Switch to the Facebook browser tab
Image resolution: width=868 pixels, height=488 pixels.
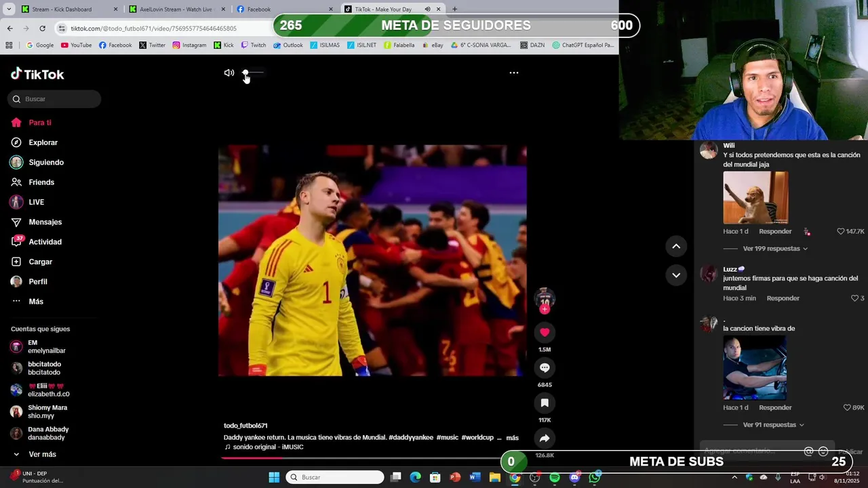[x=285, y=9]
